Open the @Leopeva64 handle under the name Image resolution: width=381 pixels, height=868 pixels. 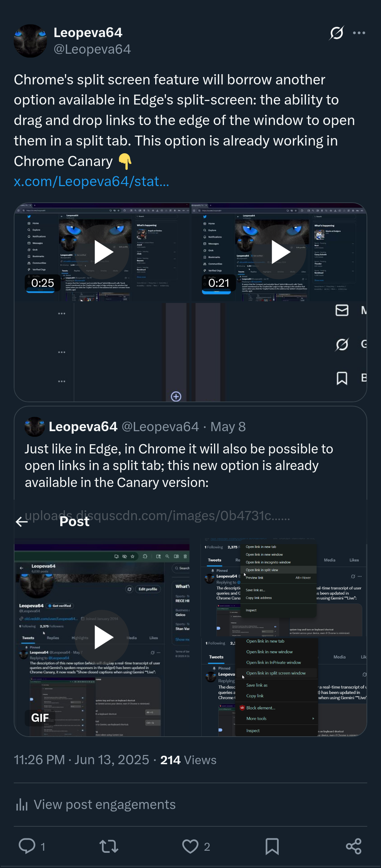click(92, 49)
